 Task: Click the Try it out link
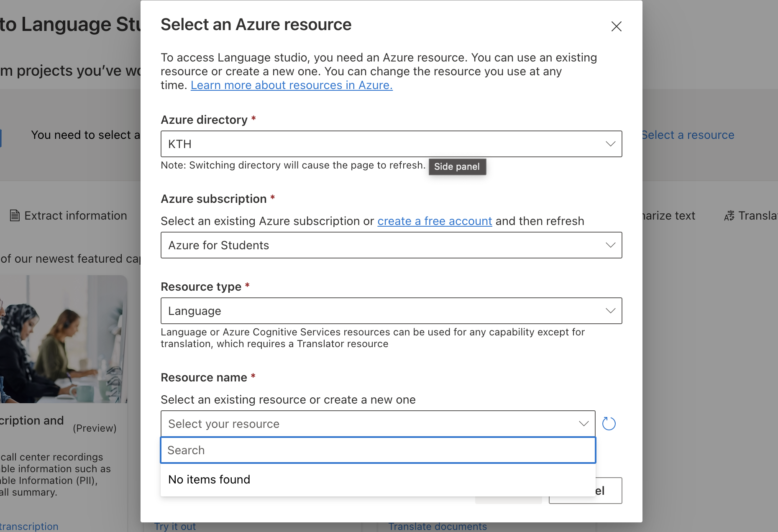click(x=175, y=526)
